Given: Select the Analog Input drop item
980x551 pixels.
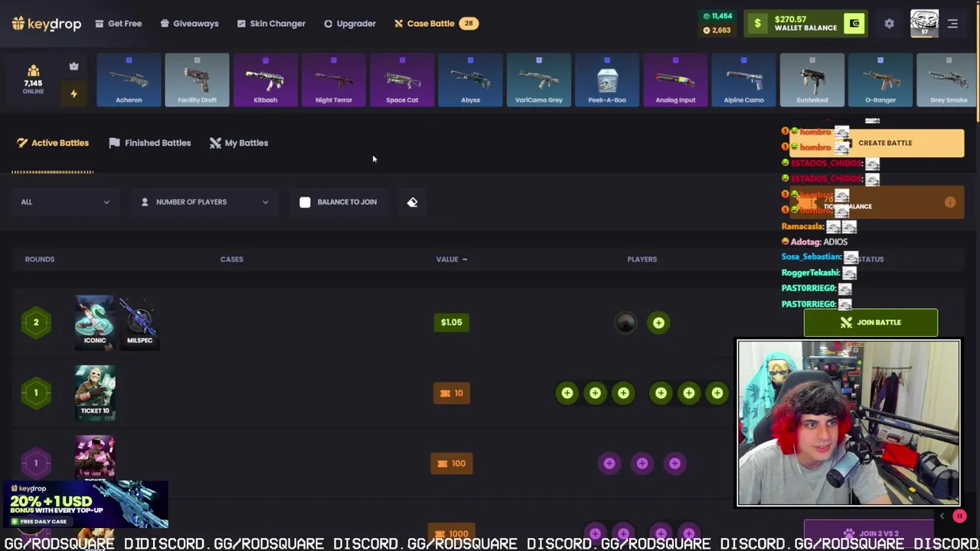Looking at the screenshot, I should click(675, 80).
